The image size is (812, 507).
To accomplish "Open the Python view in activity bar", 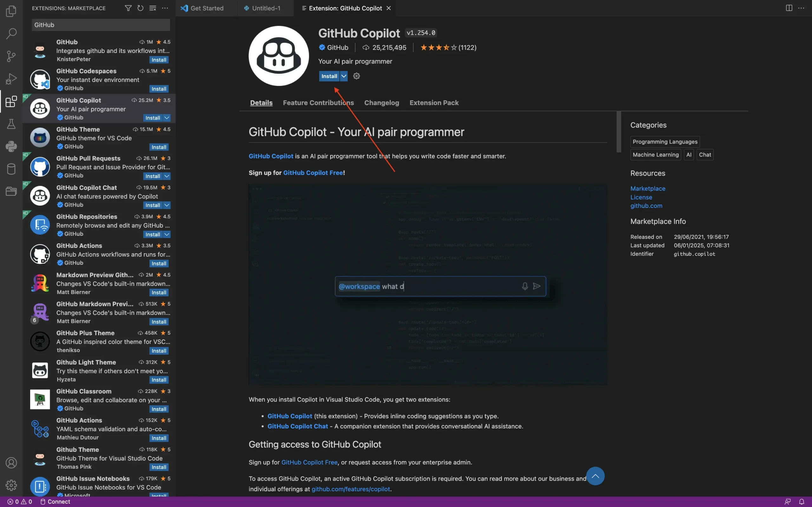I will point(11,146).
